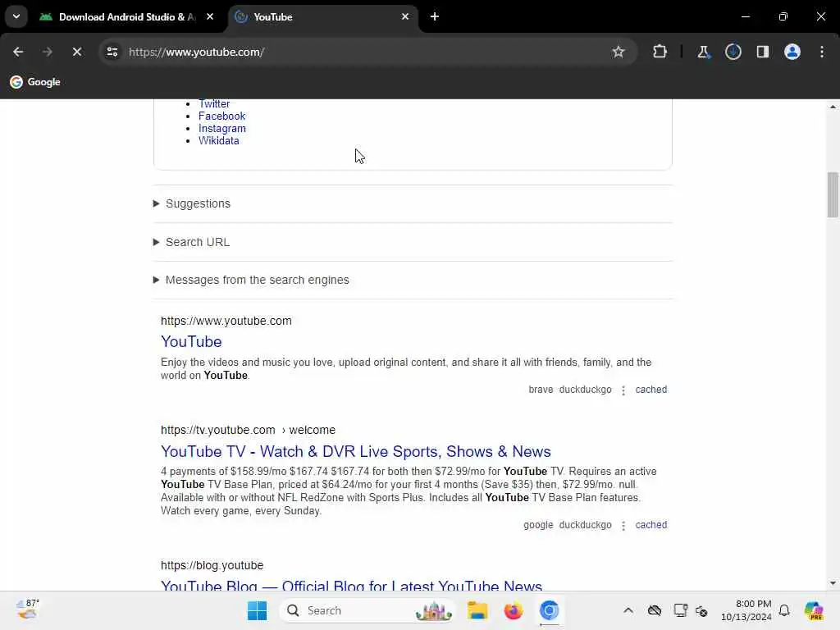Click the scrollbar up arrow

pyautogui.click(x=833, y=107)
